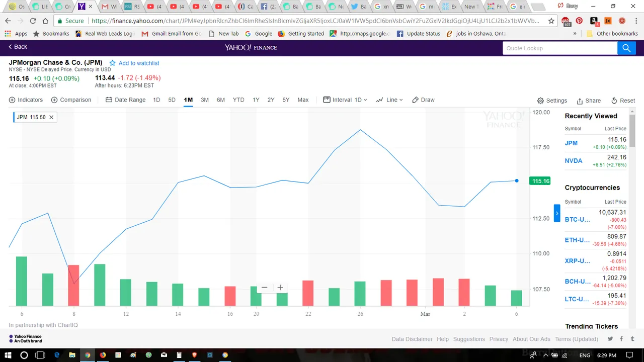Image resolution: width=644 pixels, height=362 pixels.
Task: Open ETH-U... cryptocurrency quote
Action: click(x=577, y=240)
